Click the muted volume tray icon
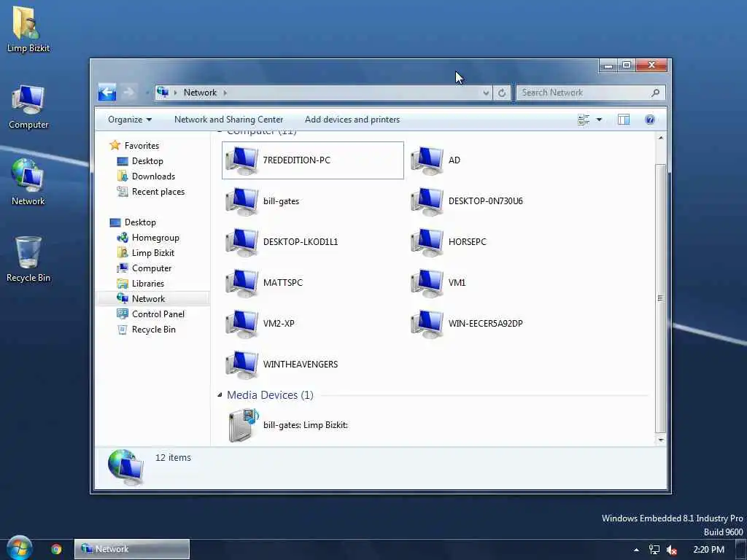 coord(672,550)
